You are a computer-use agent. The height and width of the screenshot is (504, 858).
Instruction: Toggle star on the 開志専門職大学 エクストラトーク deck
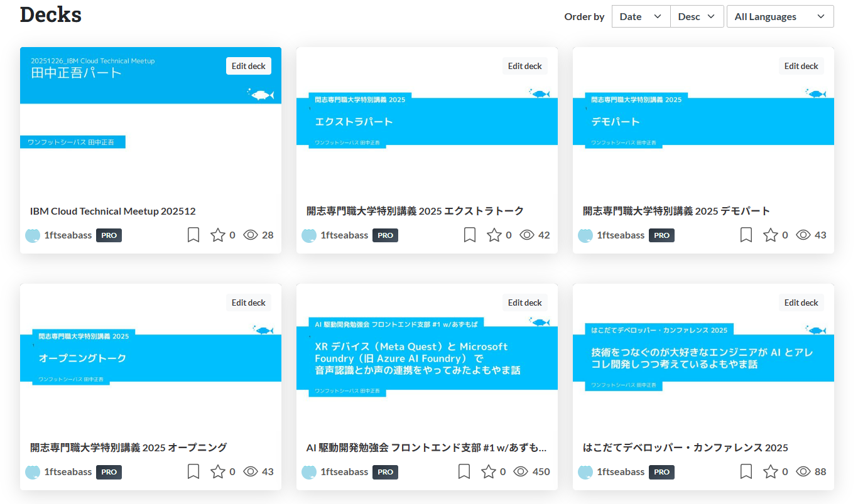click(x=494, y=235)
